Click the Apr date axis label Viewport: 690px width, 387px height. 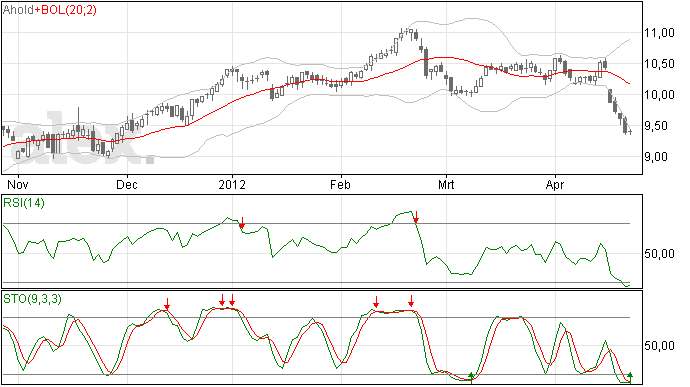(555, 185)
